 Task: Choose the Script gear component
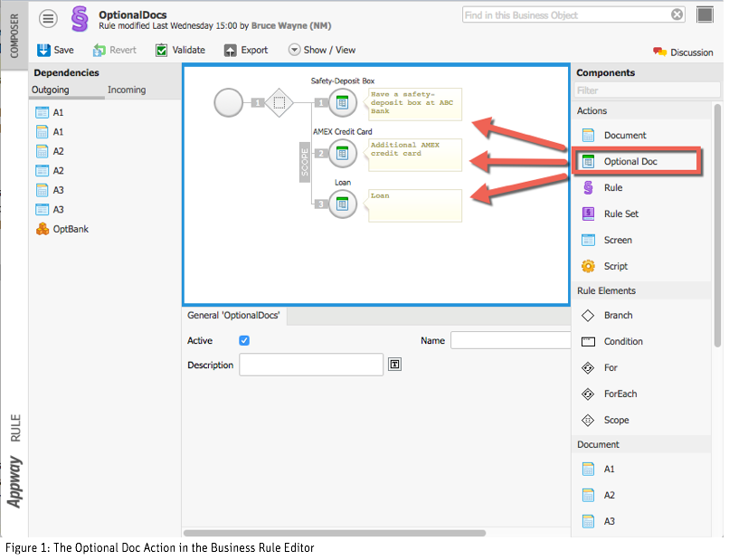pos(615,266)
